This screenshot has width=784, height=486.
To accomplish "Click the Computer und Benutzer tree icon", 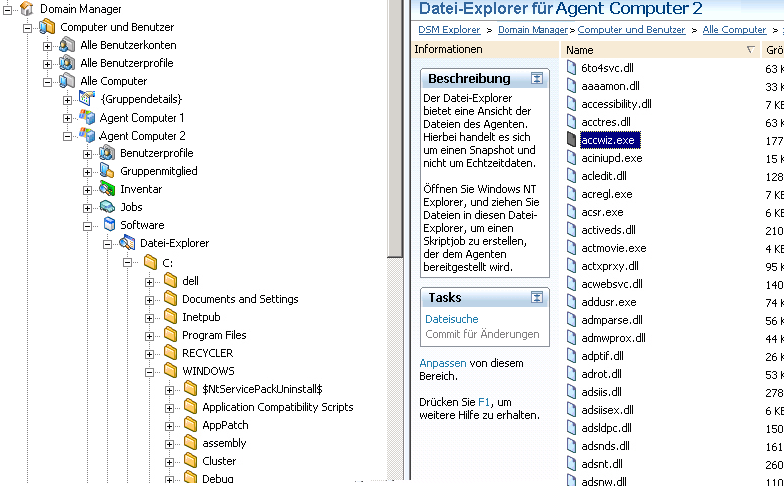I will click(47, 26).
